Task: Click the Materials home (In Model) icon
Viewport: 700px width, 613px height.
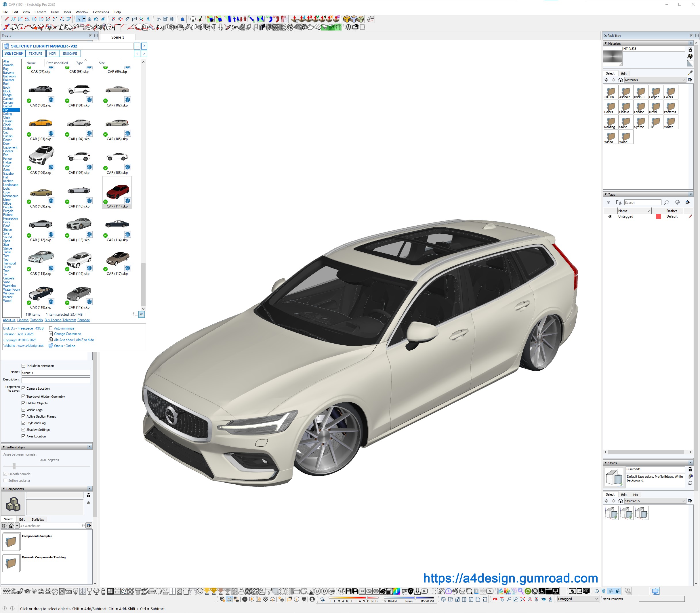Action: coord(620,80)
